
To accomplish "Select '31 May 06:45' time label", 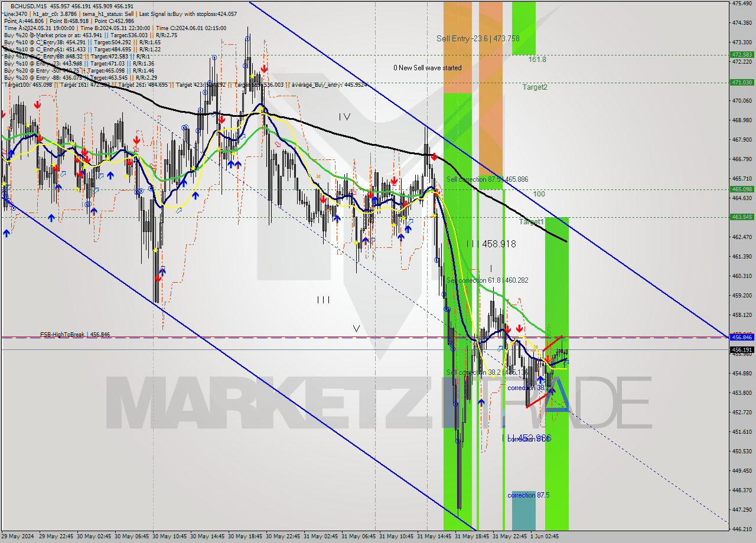I will pyautogui.click(x=359, y=537).
